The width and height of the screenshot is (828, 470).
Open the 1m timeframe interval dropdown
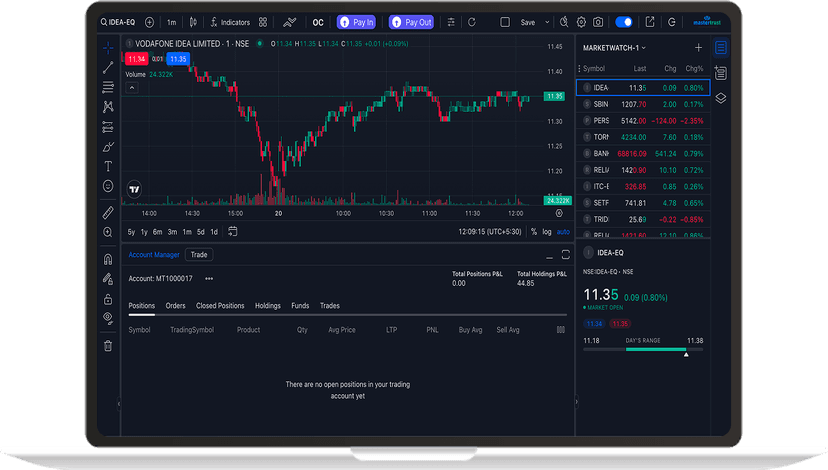pos(171,22)
